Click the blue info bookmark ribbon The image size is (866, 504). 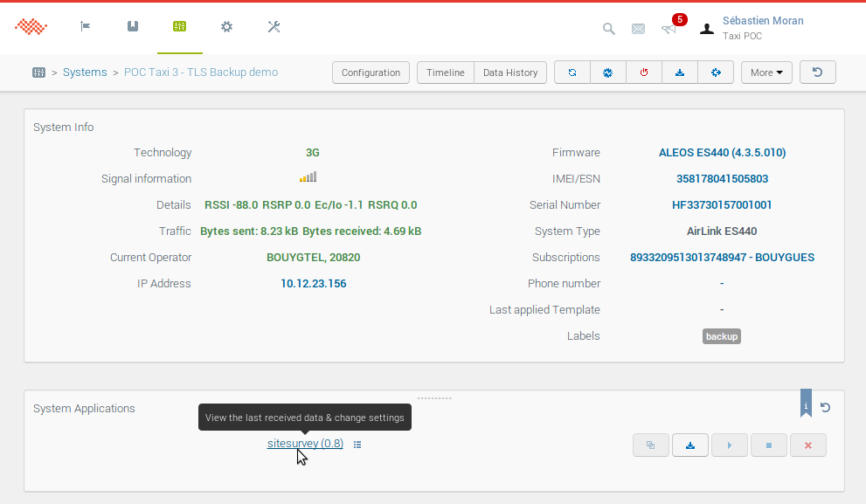click(806, 403)
